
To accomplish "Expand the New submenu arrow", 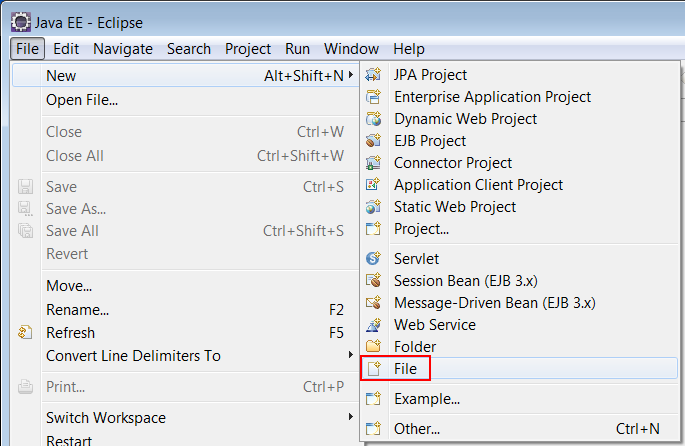I will click(x=350, y=75).
